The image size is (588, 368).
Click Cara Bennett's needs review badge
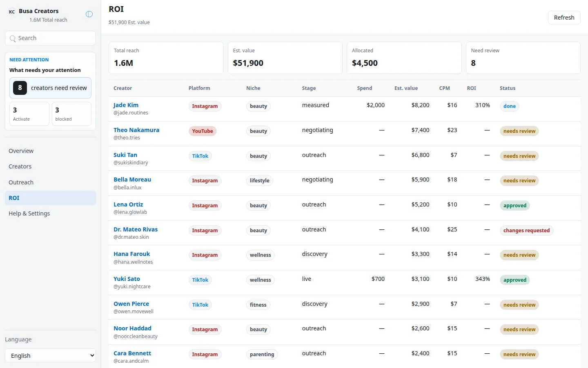click(x=519, y=355)
